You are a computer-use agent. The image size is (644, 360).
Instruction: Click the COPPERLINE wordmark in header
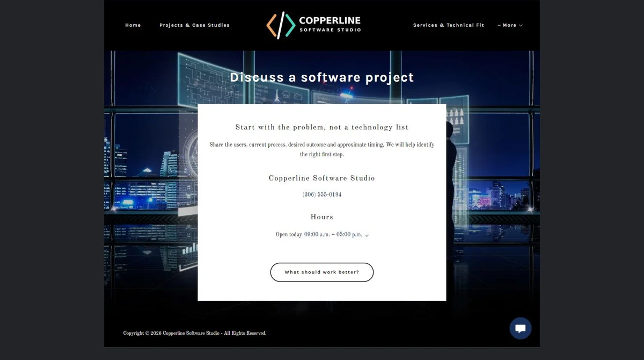click(330, 20)
